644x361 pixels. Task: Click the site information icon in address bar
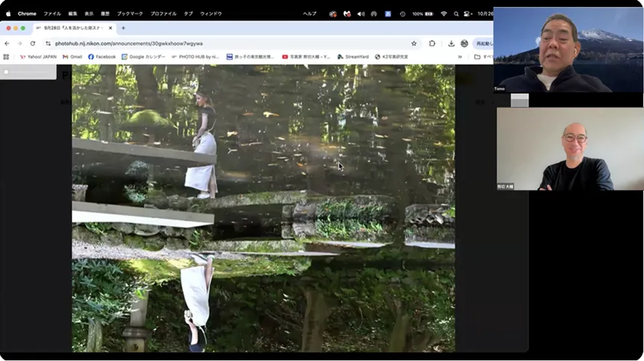tap(47, 43)
